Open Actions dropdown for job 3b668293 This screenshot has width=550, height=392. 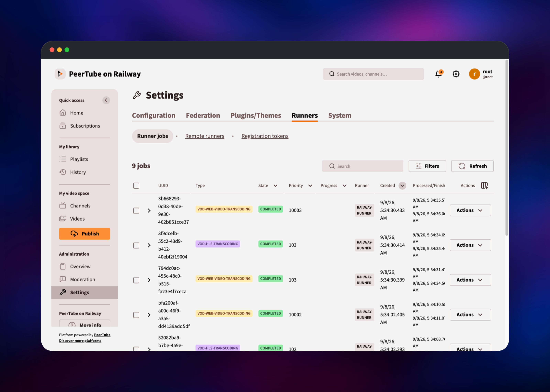point(470,210)
